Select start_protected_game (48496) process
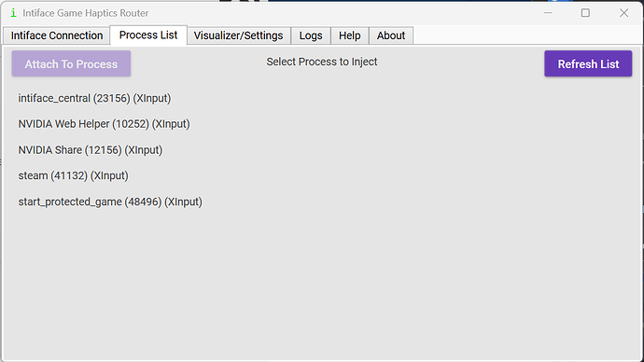Screen dimensions: 644x362 tap(110, 202)
